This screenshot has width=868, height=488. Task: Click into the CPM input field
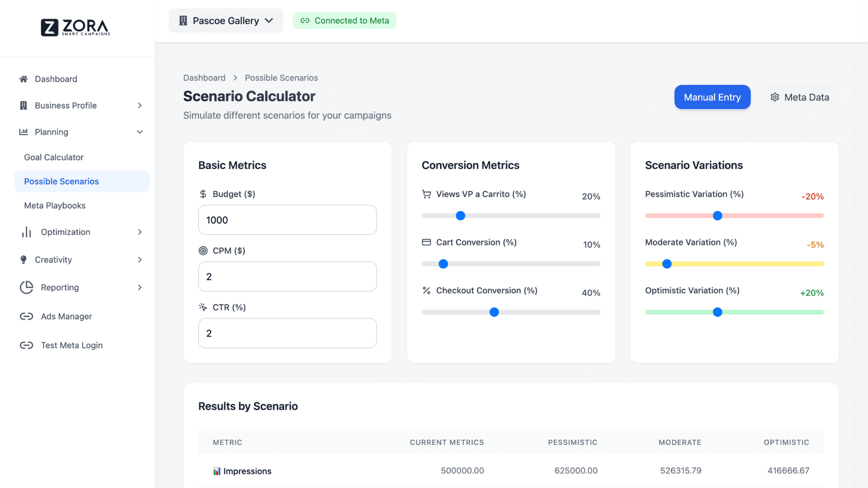point(288,277)
